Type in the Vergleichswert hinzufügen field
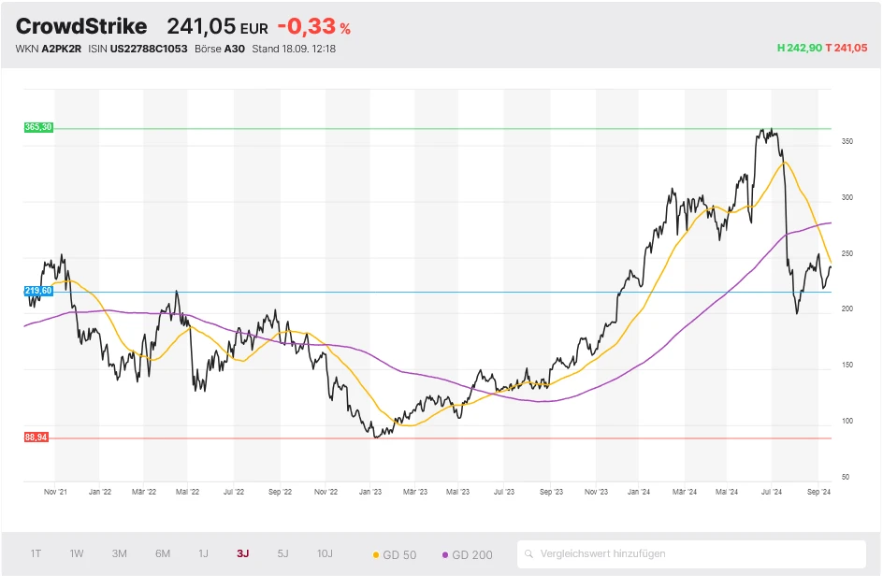 tap(697, 554)
